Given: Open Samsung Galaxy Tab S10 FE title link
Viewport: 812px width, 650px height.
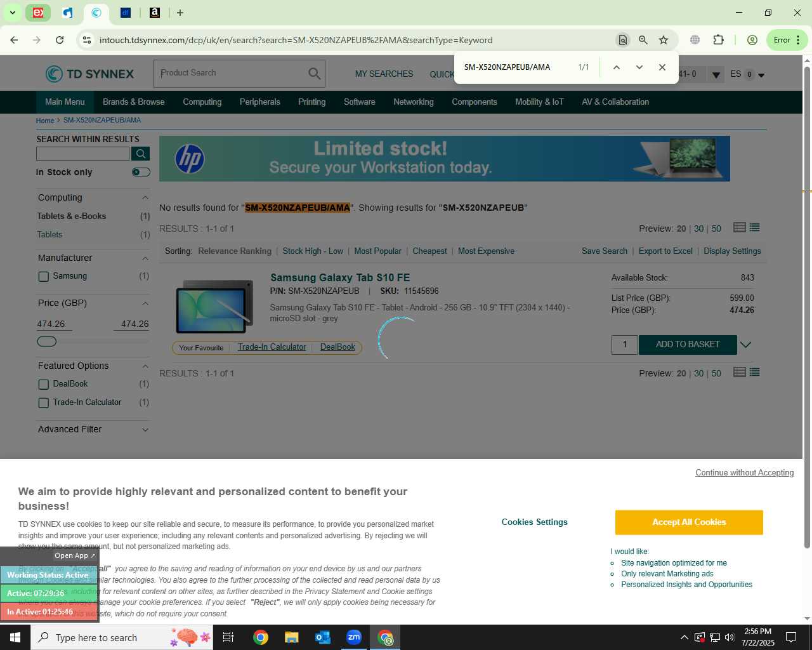Looking at the screenshot, I should point(340,277).
